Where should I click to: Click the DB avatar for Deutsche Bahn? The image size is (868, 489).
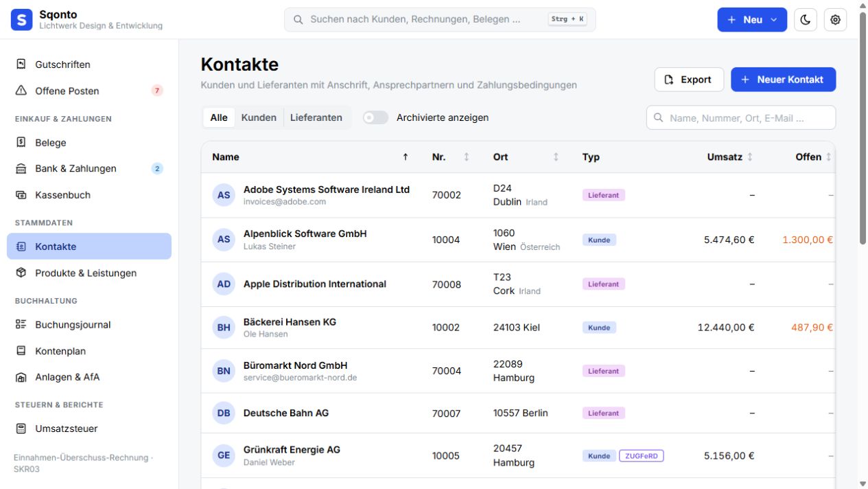pyautogui.click(x=224, y=413)
